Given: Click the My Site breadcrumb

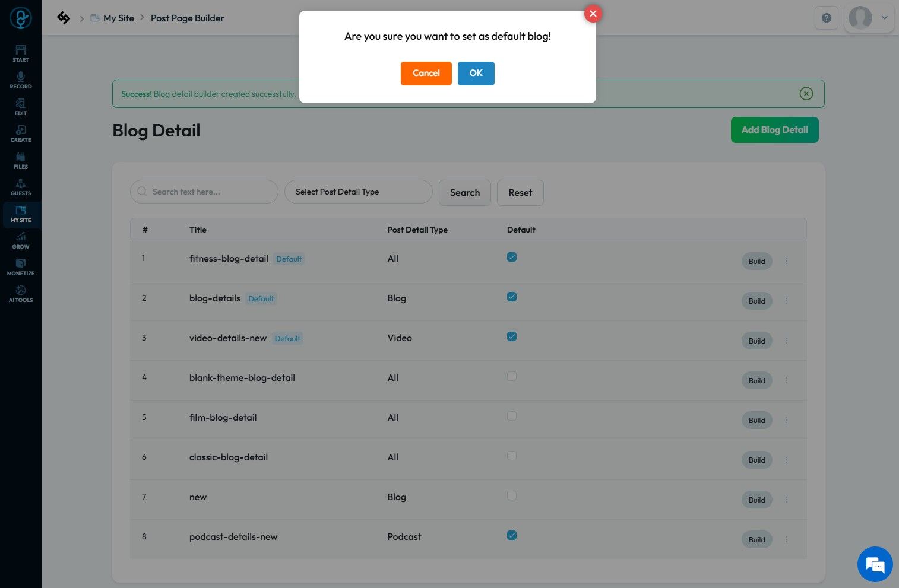Looking at the screenshot, I should (x=118, y=18).
